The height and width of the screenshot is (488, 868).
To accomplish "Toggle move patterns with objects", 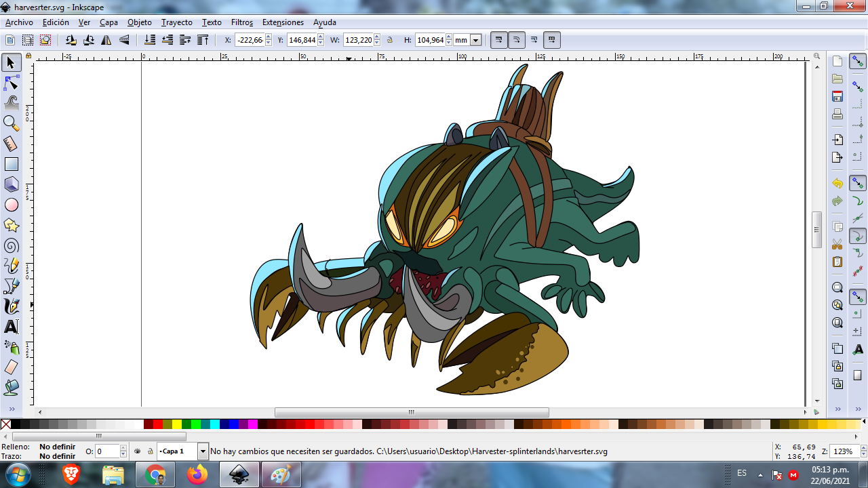I will 552,40.
